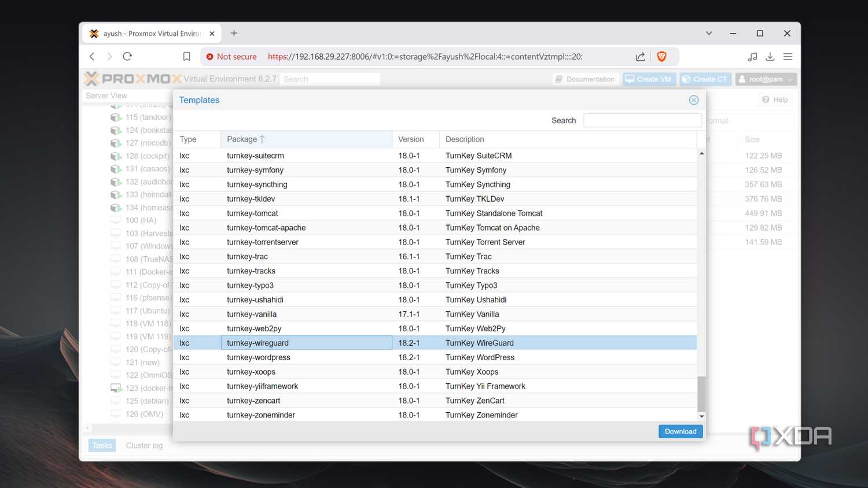Screen dimensions: 868x488
Task: Select the turnkey-zencart package
Action: pyautogui.click(x=253, y=401)
